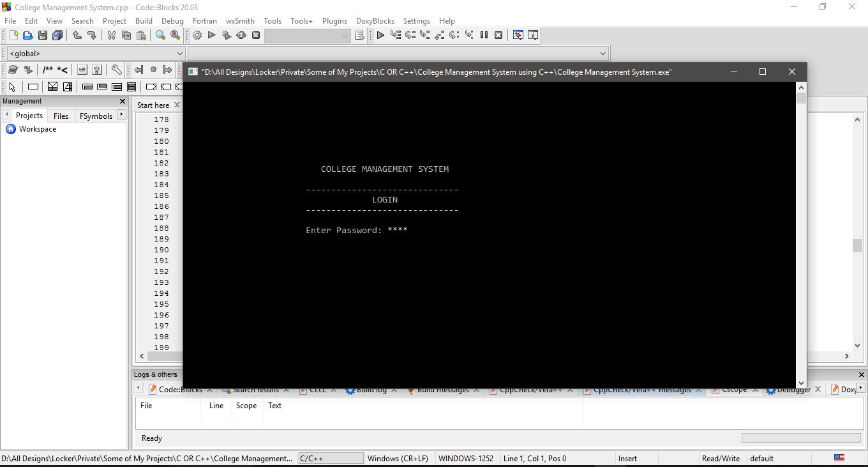Image resolution: width=868 pixels, height=467 pixels.
Task: Open the Start here editor tab
Action: (x=153, y=105)
